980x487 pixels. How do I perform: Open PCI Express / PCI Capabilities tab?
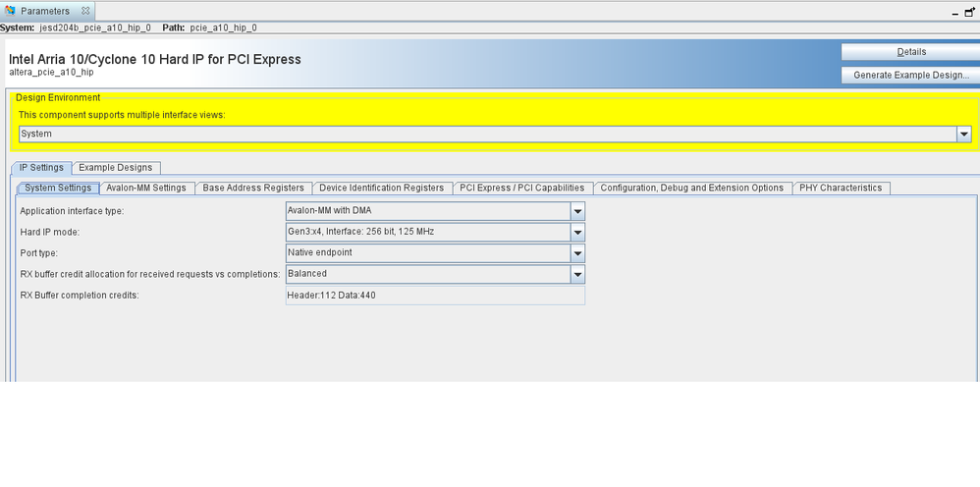pyautogui.click(x=522, y=189)
